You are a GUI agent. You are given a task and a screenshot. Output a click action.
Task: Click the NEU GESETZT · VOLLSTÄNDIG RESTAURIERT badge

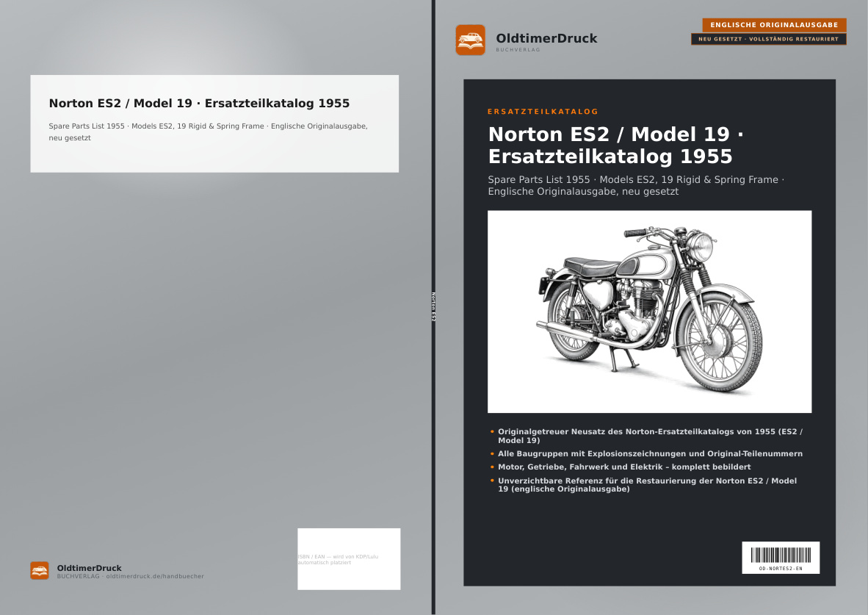(x=768, y=40)
